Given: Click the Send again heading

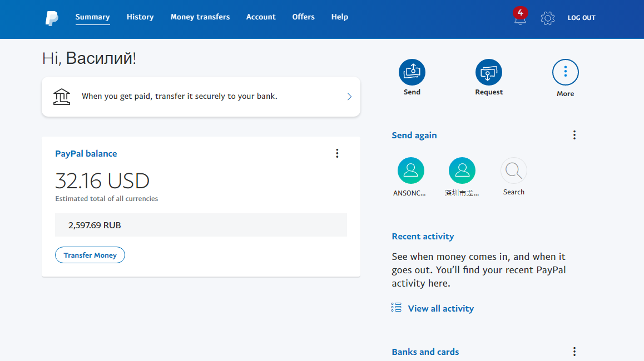Looking at the screenshot, I should tap(414, 135).
